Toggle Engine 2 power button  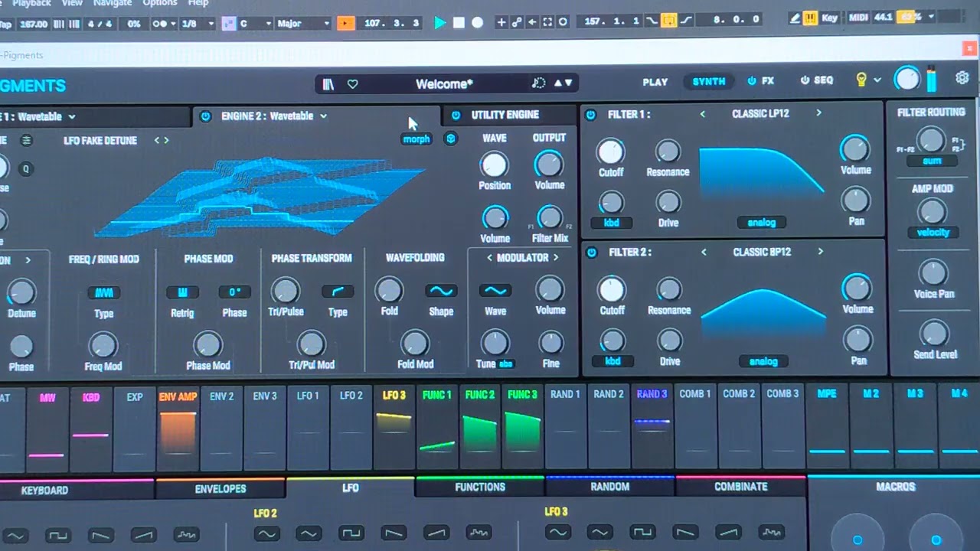[205, 116]
